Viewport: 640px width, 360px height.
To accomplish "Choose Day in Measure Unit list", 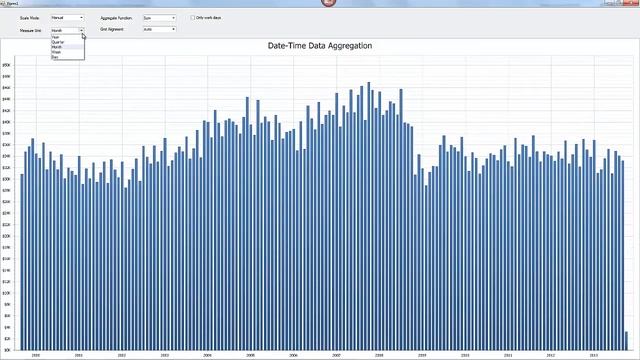I will (67, 57).
